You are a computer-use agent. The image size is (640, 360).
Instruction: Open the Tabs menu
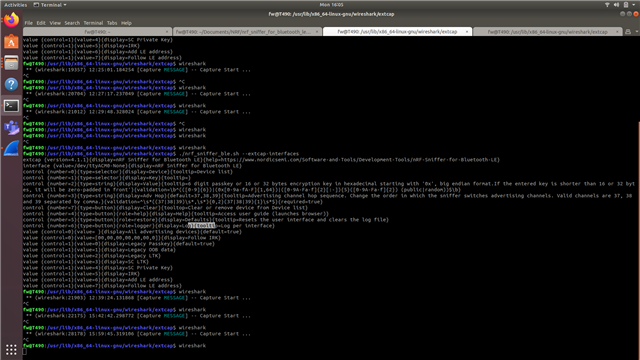(112, 23)
